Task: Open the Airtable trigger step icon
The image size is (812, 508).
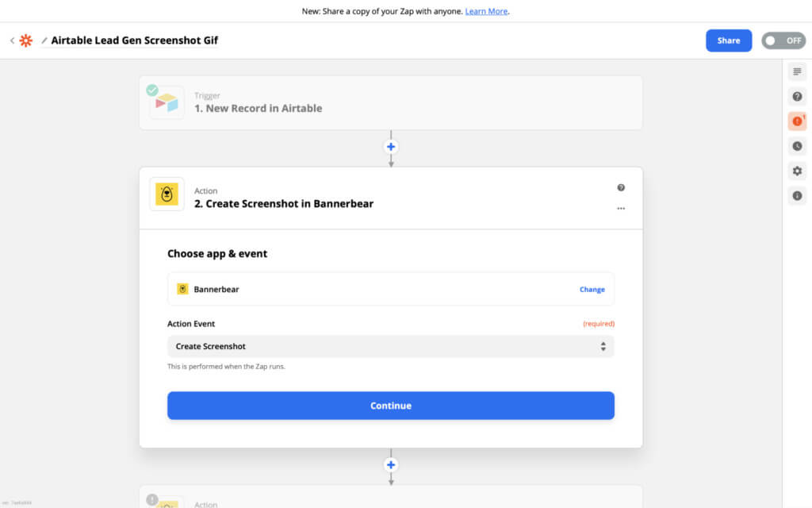Action: (166, 102)
